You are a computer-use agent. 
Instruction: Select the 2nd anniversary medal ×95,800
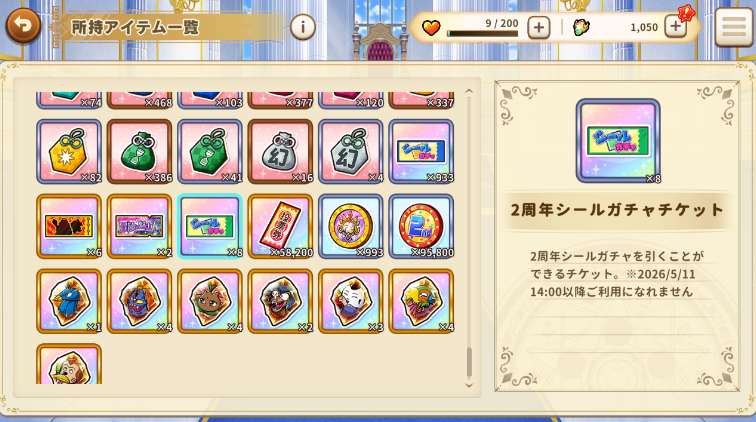(421, 226)
